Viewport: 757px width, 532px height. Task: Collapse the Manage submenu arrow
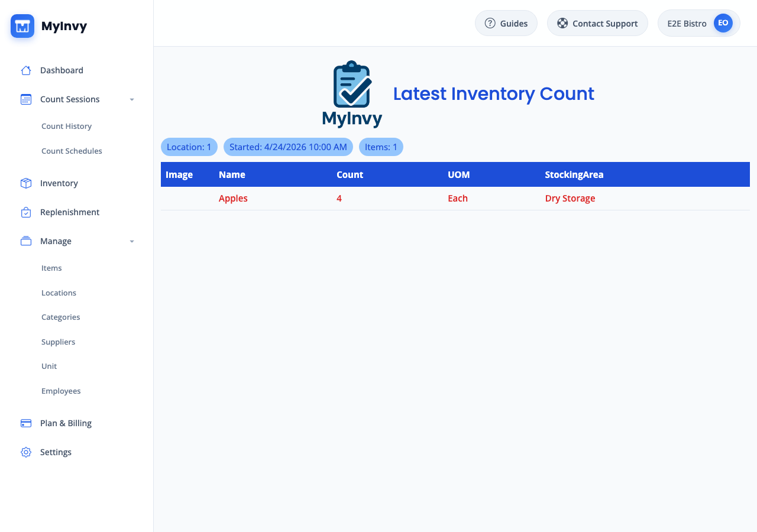(x=132, y=241)
